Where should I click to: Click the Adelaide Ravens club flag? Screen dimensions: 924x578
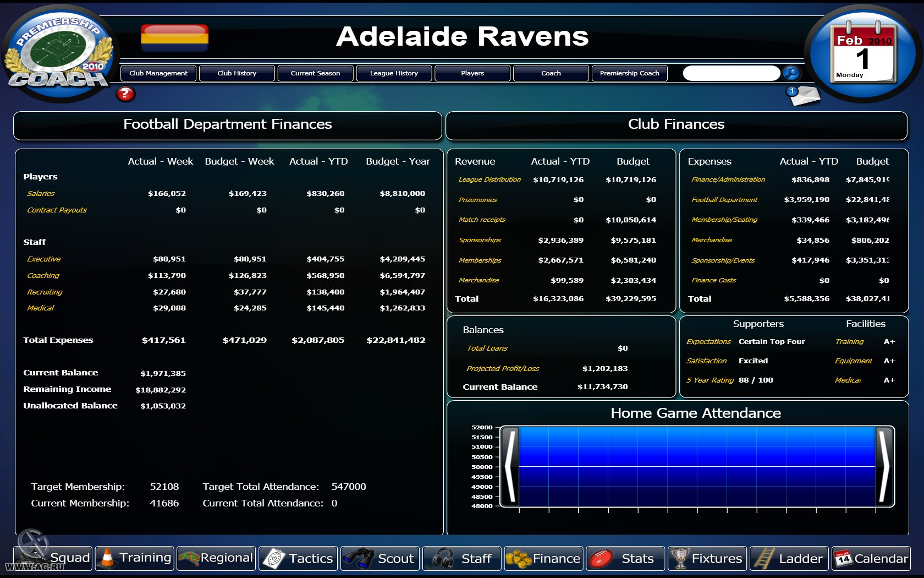coord(174,38)
